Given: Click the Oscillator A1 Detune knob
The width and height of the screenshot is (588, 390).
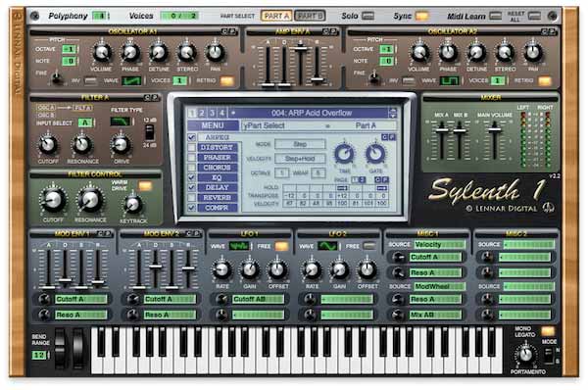Looking at the screenshot, I should tap(159, 53).
